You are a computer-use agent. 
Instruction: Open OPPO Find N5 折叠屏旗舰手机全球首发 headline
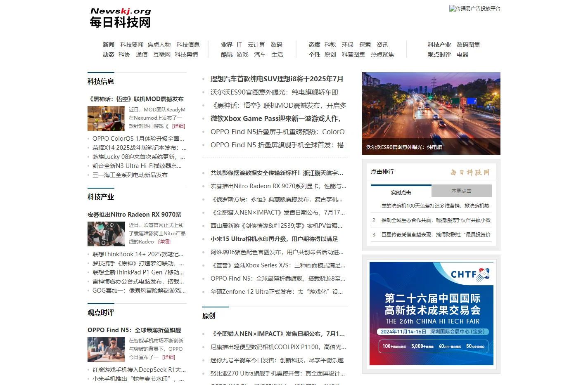pos(277,145)
